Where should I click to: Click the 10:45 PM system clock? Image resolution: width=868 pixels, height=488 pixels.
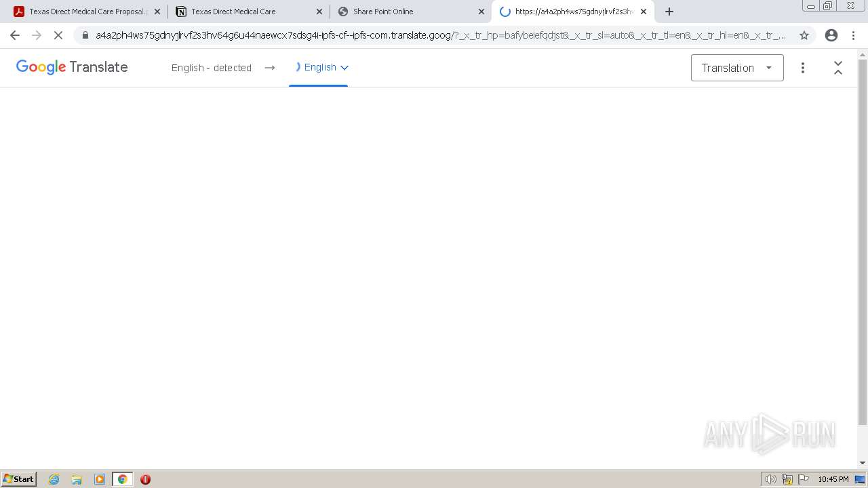[x=833, y=479]
